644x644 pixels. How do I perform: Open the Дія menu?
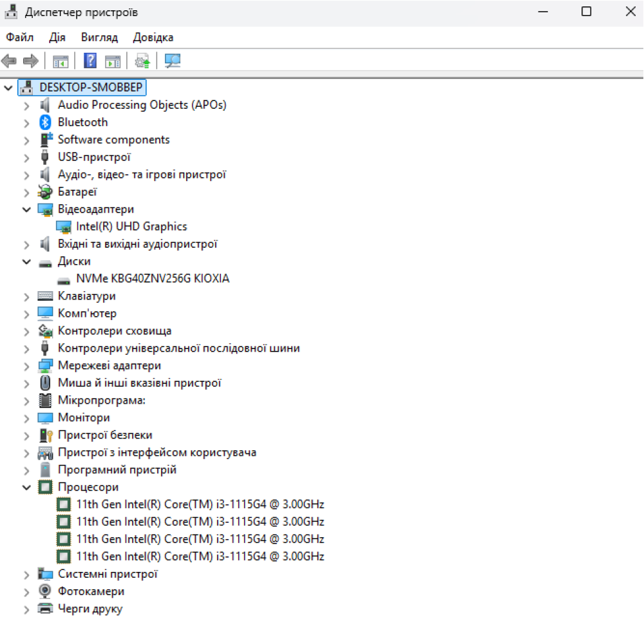(x=57, y=37)
